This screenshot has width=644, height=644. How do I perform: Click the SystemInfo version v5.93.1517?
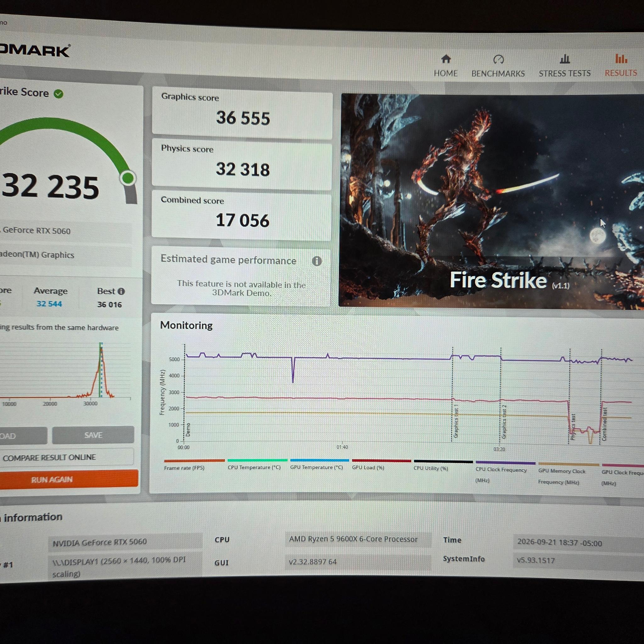[578, 560]
